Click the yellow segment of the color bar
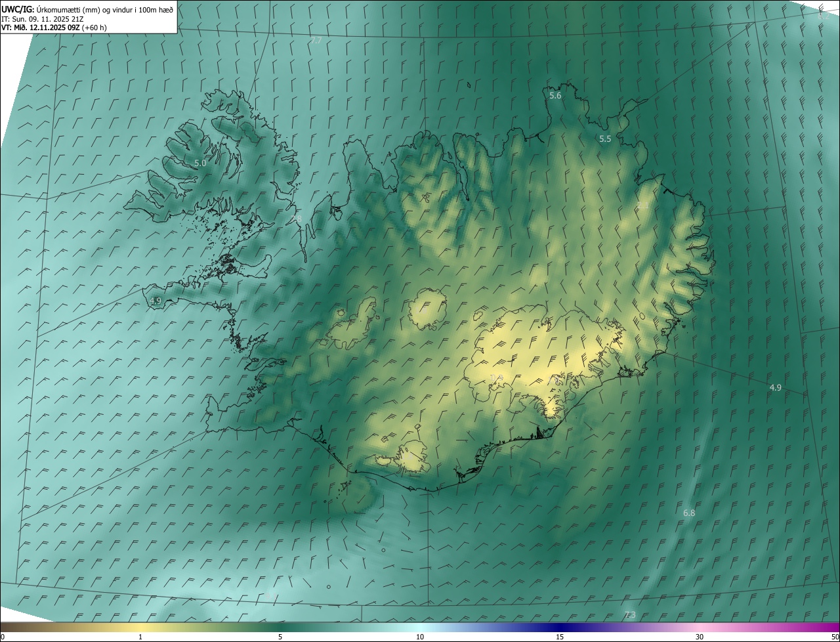Screen dimensions: 840x642 (140, 627)
